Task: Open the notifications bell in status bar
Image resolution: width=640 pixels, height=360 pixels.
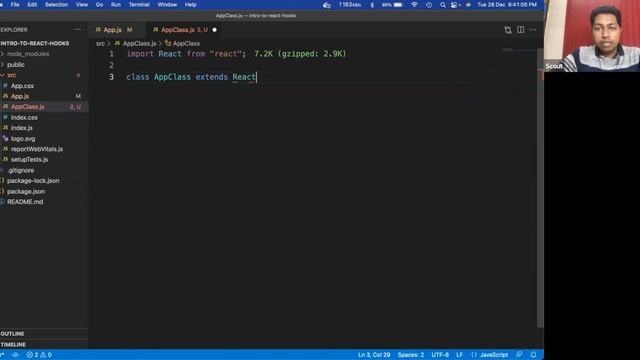Action: [x=533, y=355]
